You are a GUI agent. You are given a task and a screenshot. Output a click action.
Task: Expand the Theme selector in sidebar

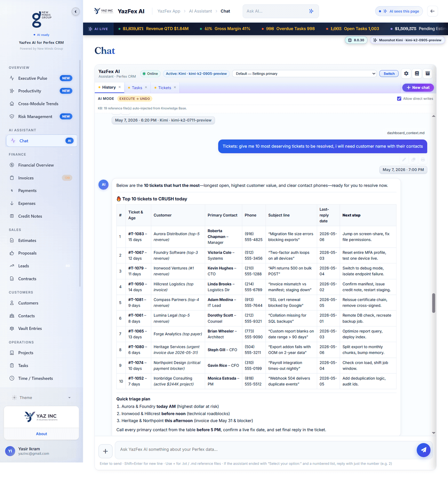[42, 397]
